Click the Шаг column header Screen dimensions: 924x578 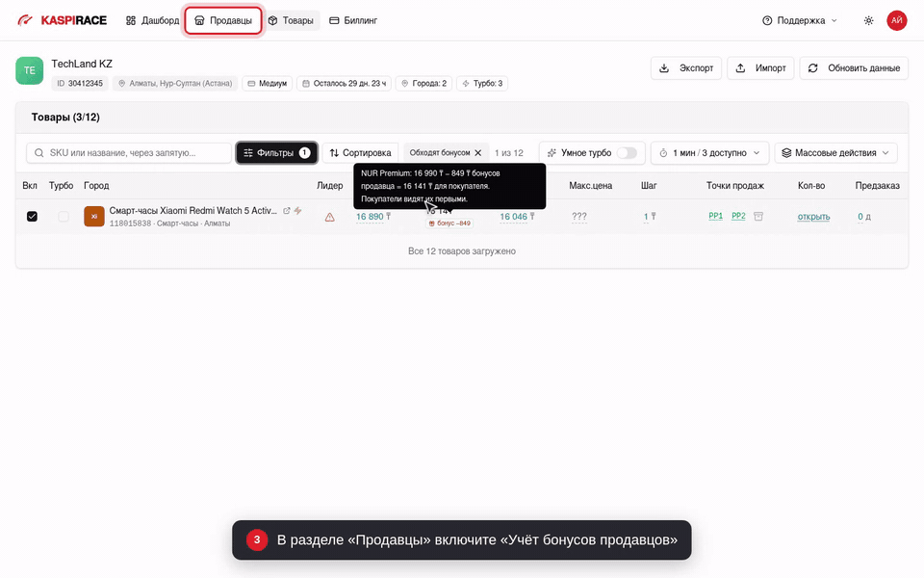[649, 185]
